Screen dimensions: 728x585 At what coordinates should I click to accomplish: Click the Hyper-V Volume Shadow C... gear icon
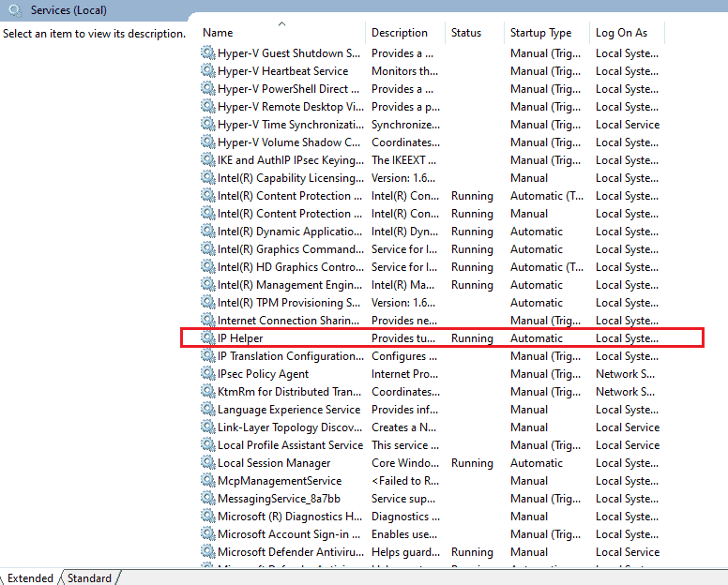(207, 142)
